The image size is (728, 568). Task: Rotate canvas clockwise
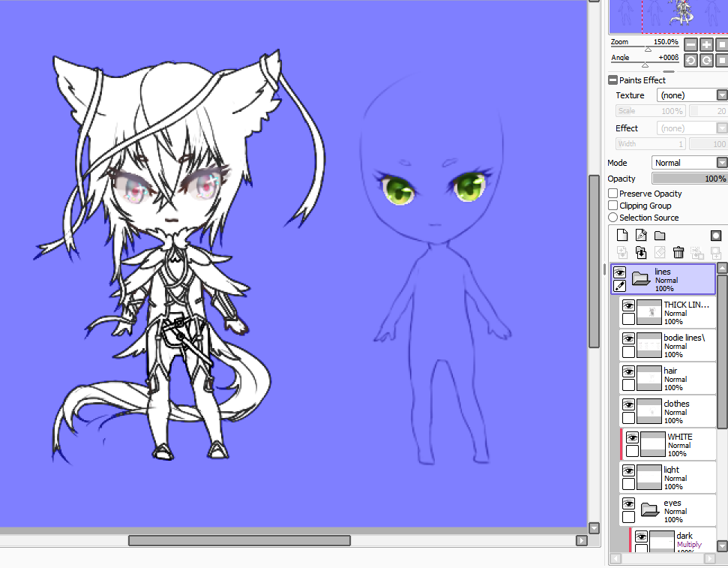tap(706, 61)
